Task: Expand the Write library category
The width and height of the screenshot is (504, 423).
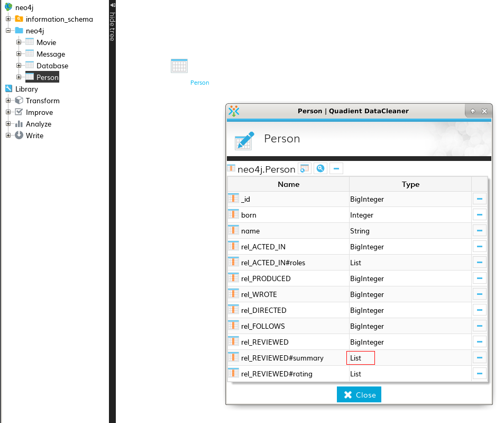Action: coord(8,135)
